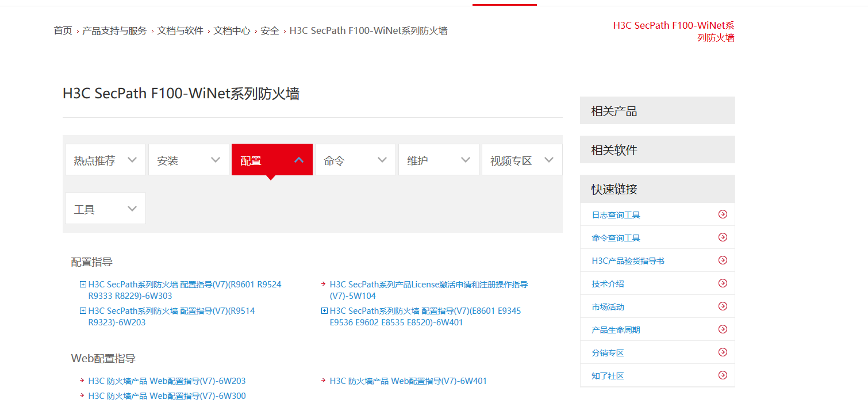Click page title H3C SecPath F100-WiNet系列防火墙
Viewport: 868px width, 411px height.
(x=181, y=94)
